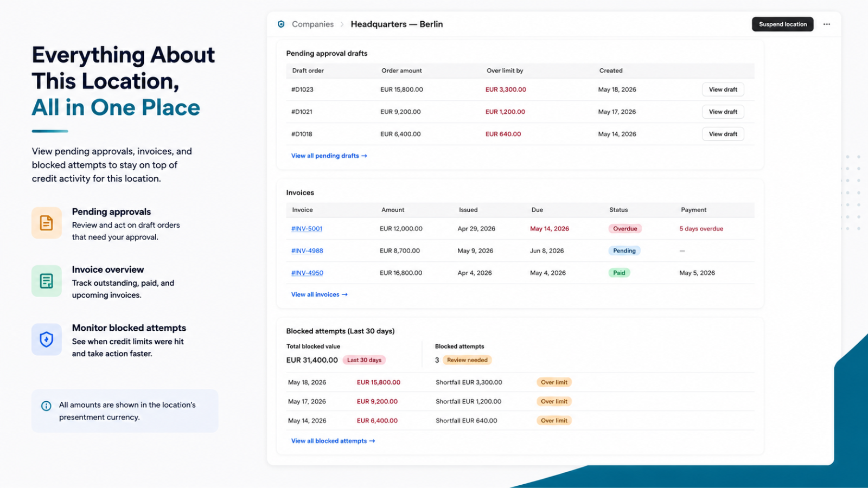
Task: Click the blue Monitor blocked attempts shield icon
Action: pos(47,339)
